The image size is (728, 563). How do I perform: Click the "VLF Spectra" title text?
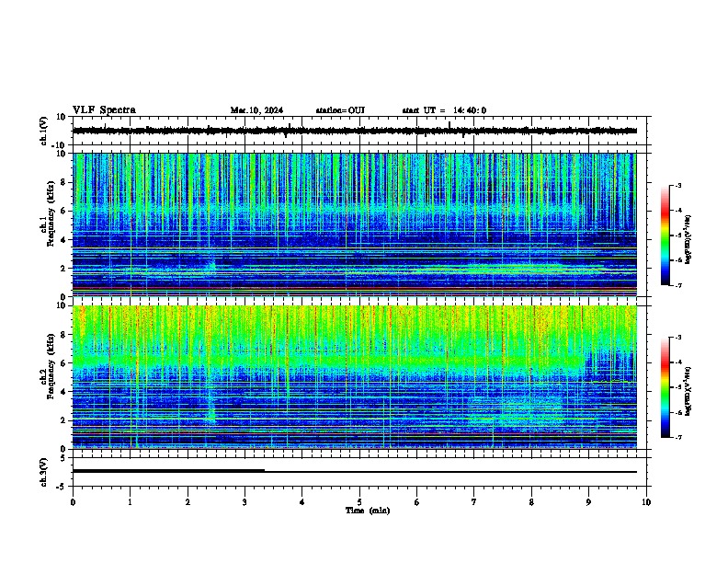(x=104, y=110)
